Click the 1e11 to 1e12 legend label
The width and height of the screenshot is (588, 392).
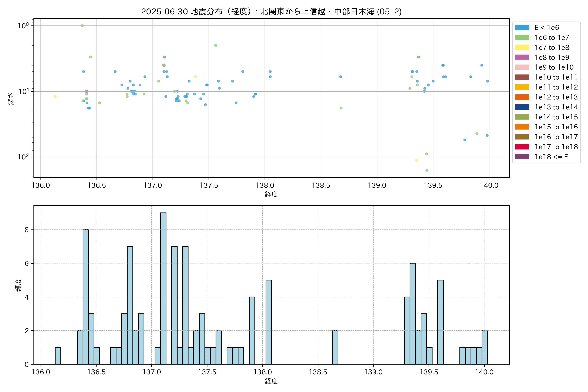556,87
